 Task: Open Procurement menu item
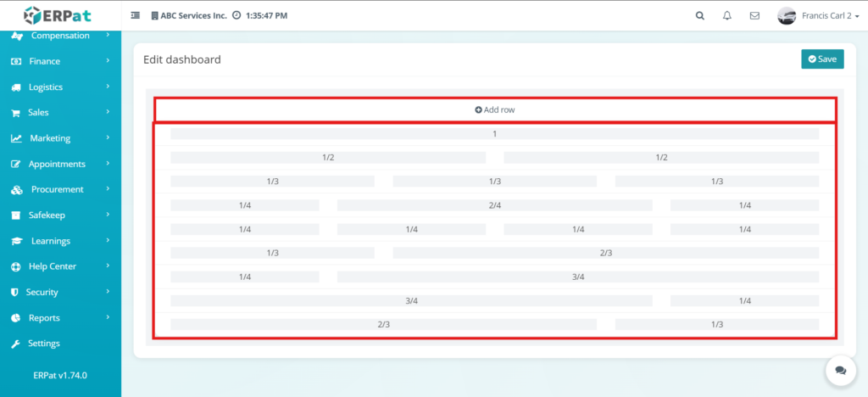click(60, 189)
